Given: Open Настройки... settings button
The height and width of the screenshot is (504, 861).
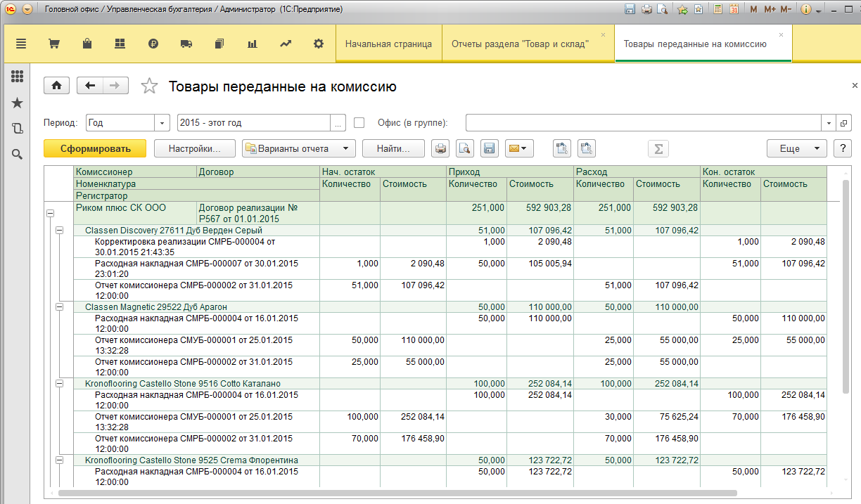Looking at the screenshot, I should (x=195, y=148).
